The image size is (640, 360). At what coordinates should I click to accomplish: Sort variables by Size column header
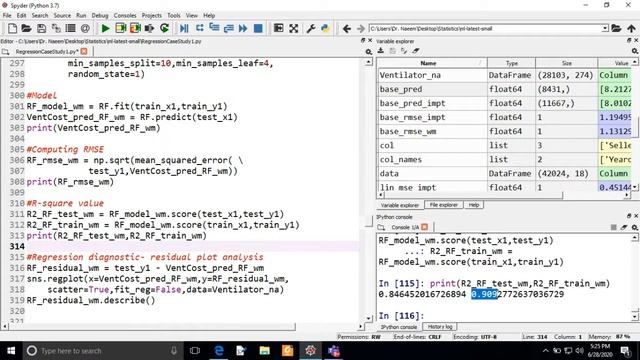(x=567, y=63)
